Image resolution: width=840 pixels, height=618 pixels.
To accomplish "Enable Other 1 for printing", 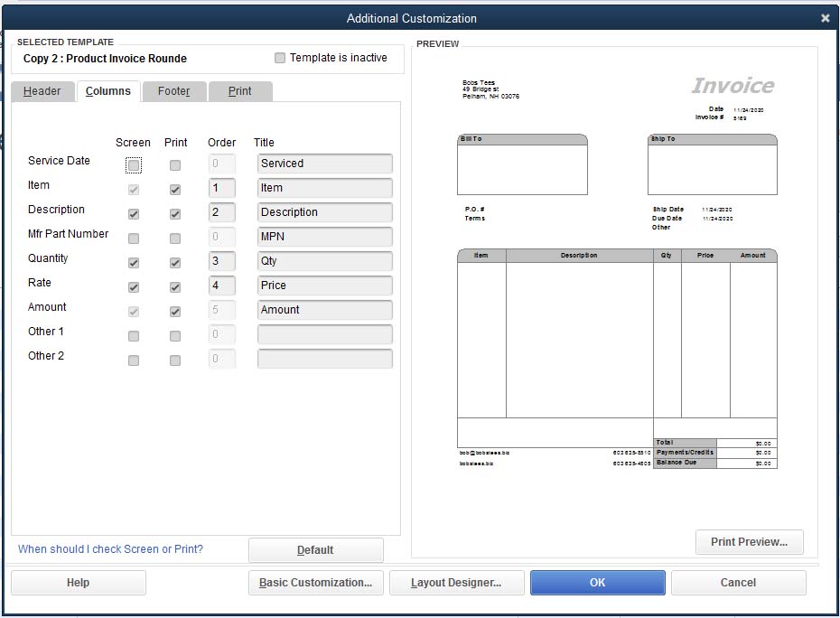I will [x=175, y=335].
